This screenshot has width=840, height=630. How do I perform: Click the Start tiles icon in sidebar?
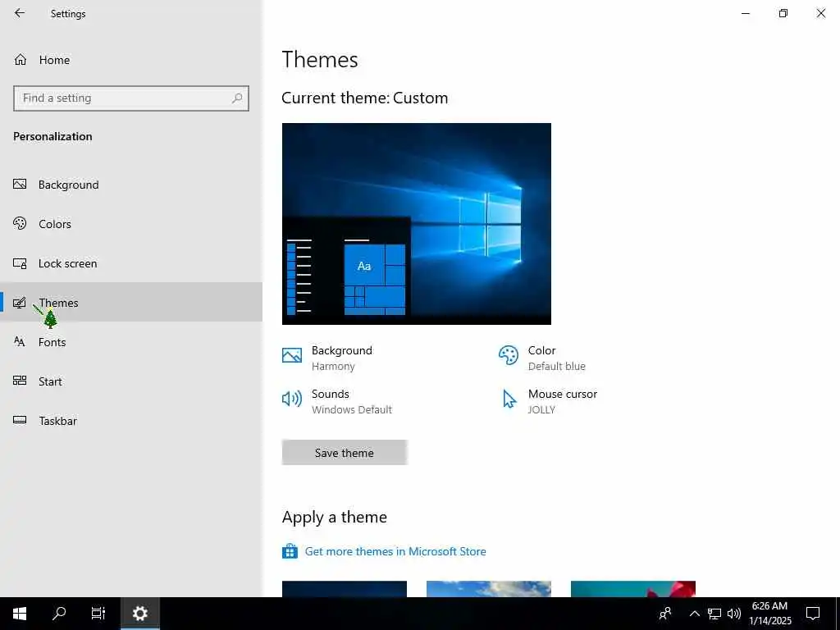pos(20,381)
